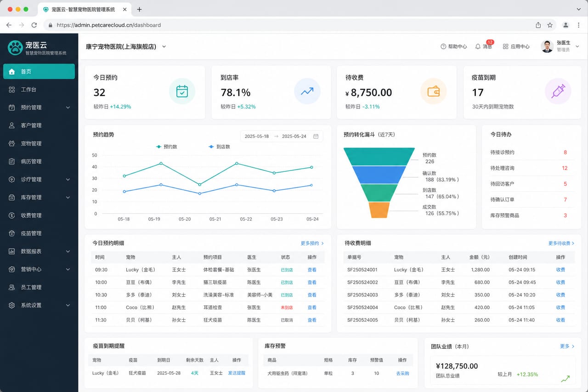This screenshot has width=588, height=392.
Task: Click the calendar icon on 今日预约 card
Action: click(182, 91)
